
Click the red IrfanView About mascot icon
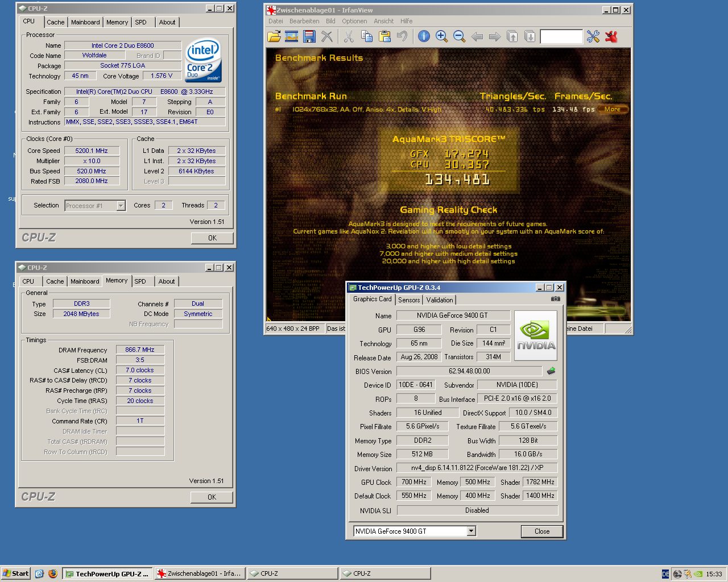click(611, 36)
